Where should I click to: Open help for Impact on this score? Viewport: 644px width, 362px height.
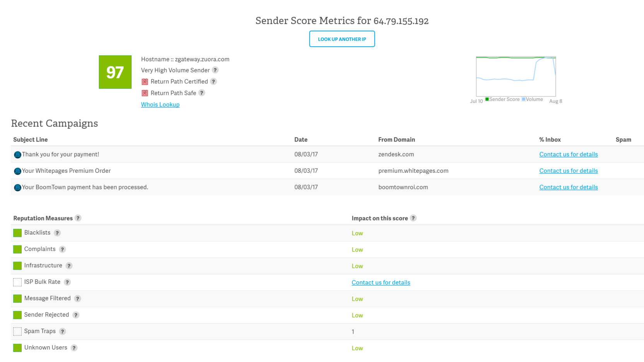(413, 218)
